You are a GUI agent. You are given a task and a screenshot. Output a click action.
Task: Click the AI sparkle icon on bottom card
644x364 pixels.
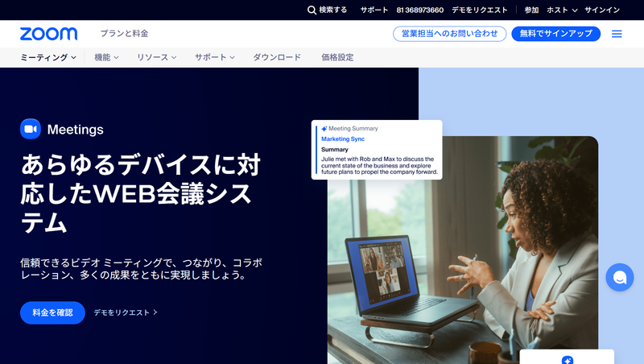(568, 360)
